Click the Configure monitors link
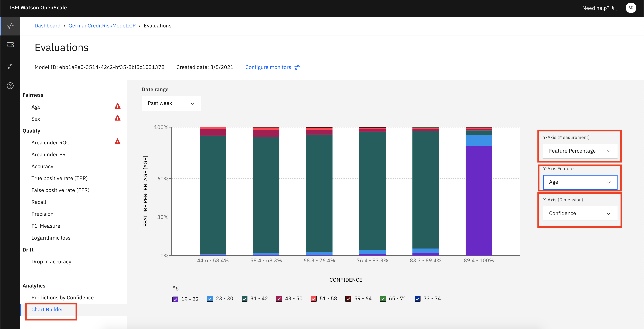The image size is (644, 329). [268, 67]
